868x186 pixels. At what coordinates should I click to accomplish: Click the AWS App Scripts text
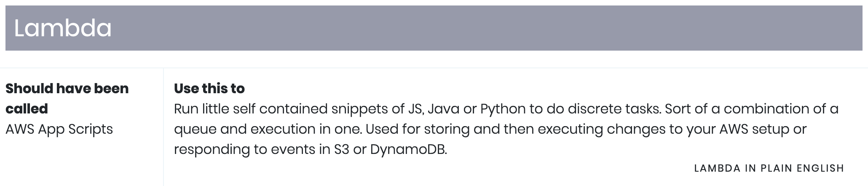pos(59,129)
